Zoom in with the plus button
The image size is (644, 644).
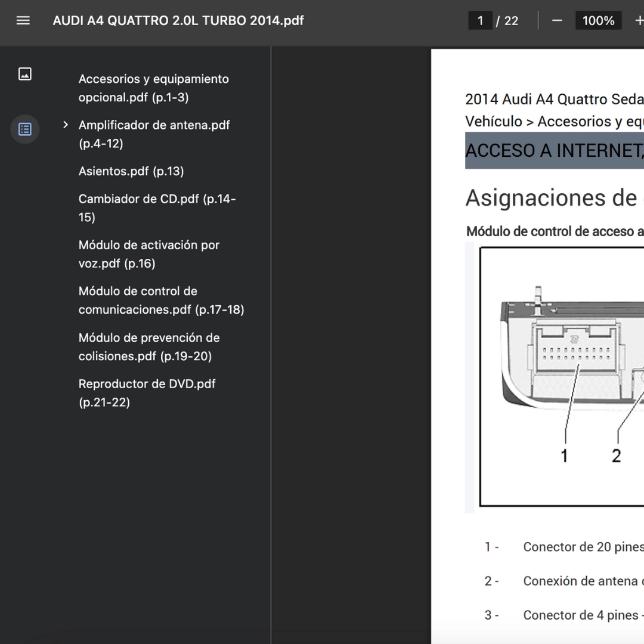pyautogui.click(x=638, y=21)
